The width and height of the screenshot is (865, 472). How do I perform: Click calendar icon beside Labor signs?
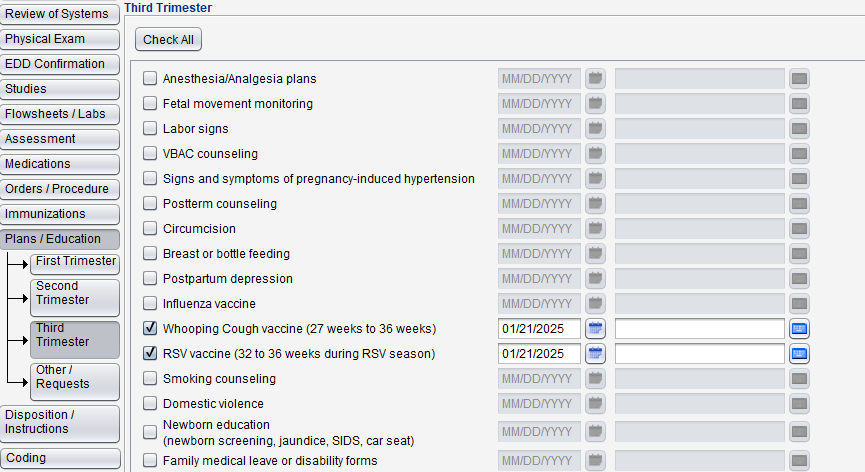point(595,128)
